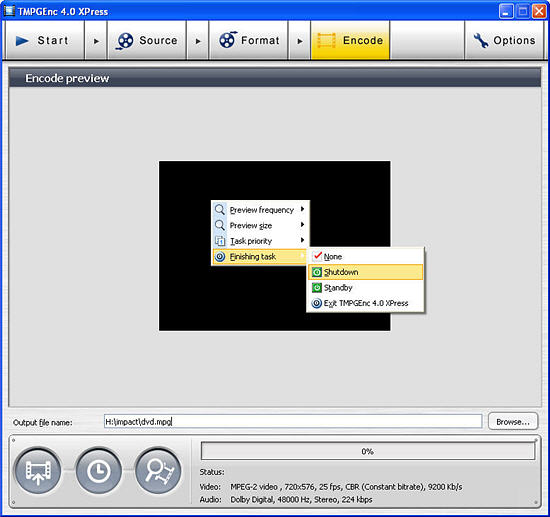Click the start encoding round film button
Viewport: 550px width, 517px height.
point(38,471)
